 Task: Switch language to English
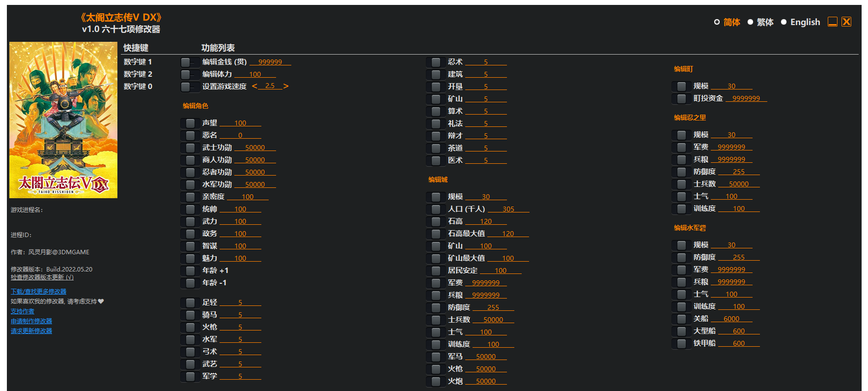click(x=800, y=22)
